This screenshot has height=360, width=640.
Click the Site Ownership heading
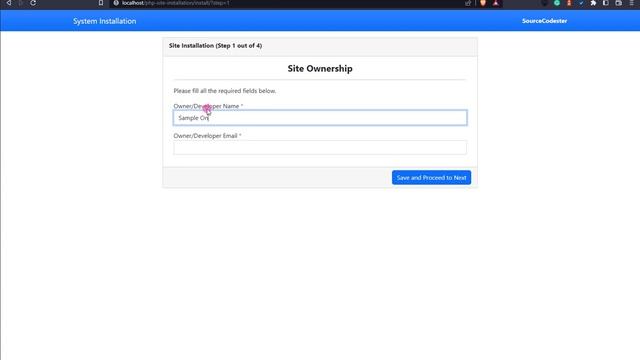point(320,69)
